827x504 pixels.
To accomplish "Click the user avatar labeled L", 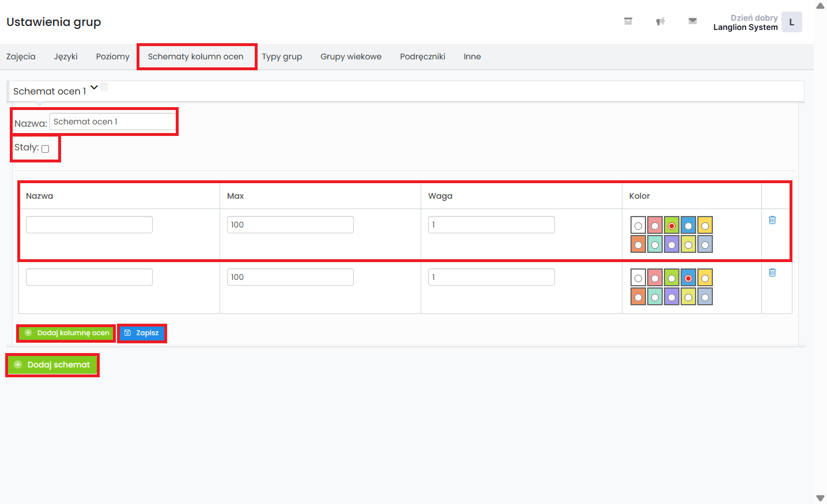I will point(791,22).
